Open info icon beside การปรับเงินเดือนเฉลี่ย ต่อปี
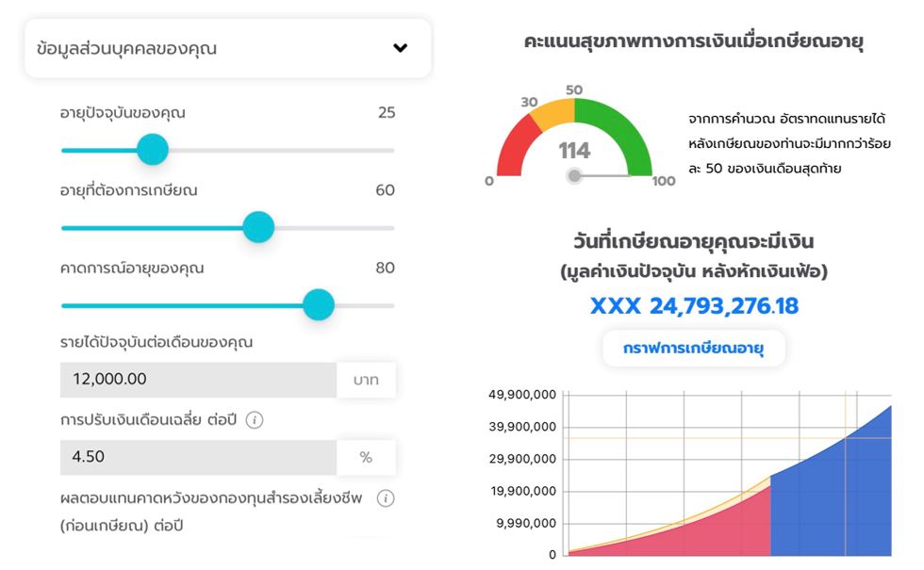The height and width of the screenshot is (570, 924). pos(254,420)
